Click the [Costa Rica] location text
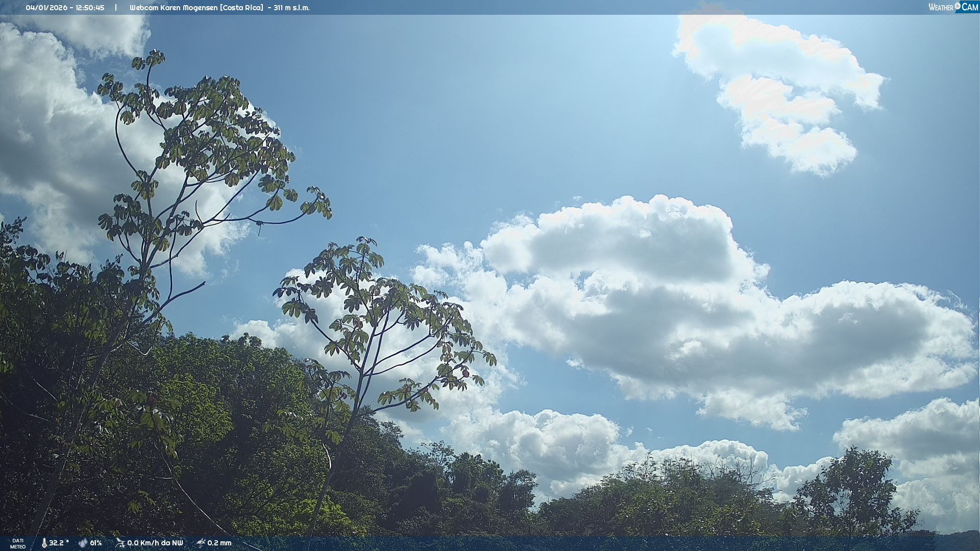The width and height of the screenshot is (980, 551). (x=241, y=8)
